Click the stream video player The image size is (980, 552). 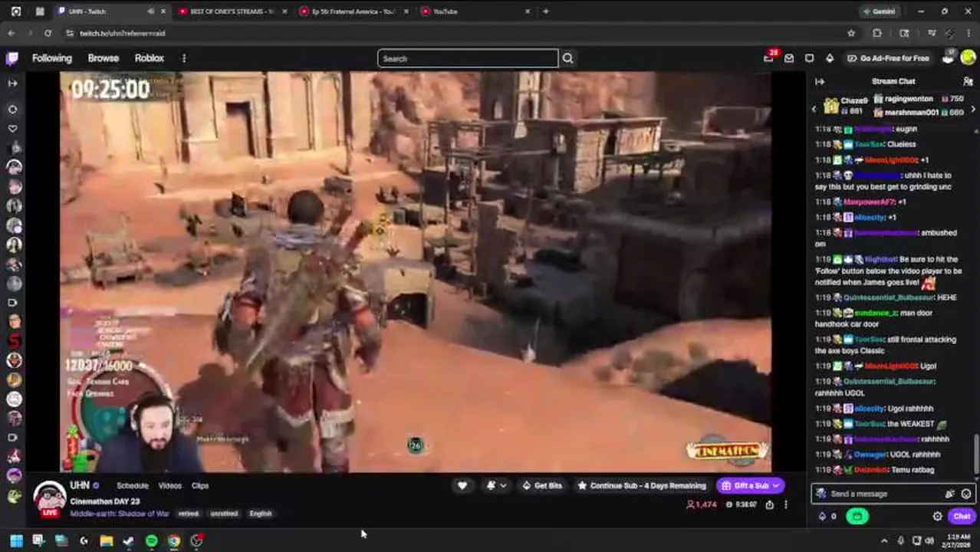tap(416, 272)
